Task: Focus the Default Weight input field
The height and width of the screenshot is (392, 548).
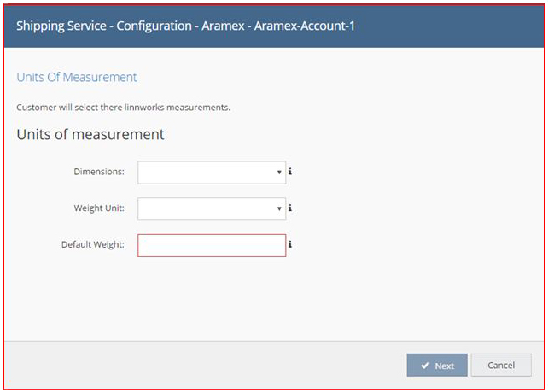Action: pos(212,245)
